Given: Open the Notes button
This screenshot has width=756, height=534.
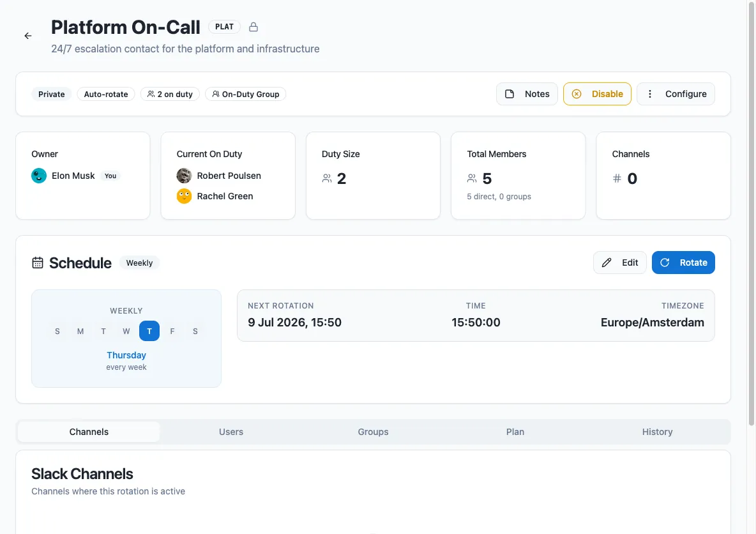Looking at the screenshot, I should point(527,94).
